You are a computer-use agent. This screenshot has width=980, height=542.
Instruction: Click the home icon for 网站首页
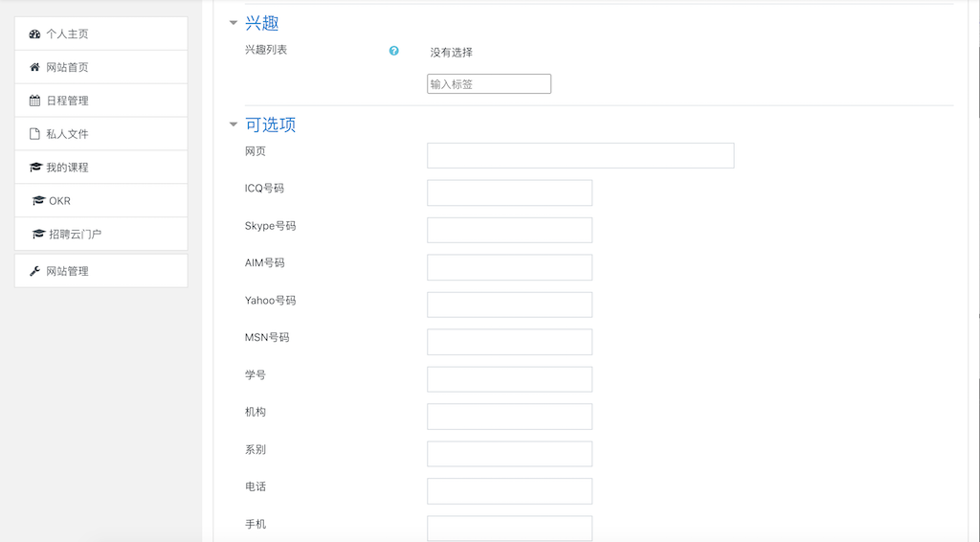(35, 68)
